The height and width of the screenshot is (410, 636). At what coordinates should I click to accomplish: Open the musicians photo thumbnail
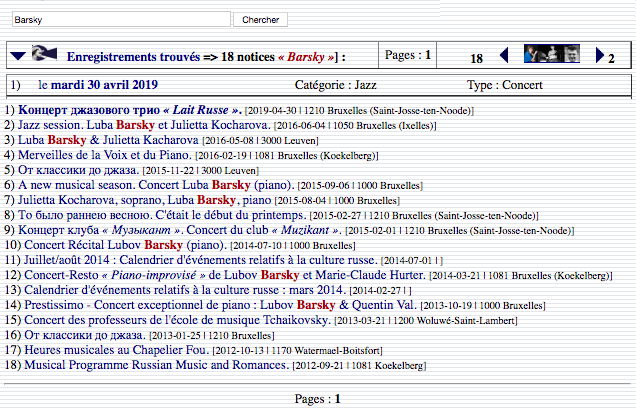(x=552, y=54)
